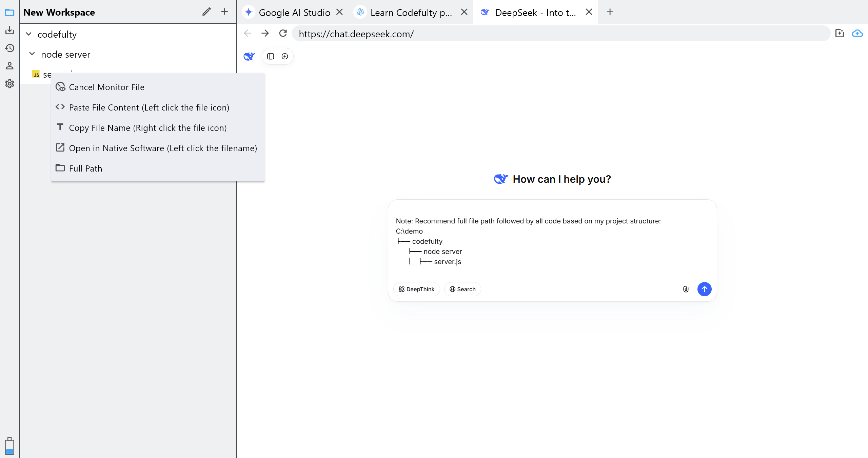Select Full Path from context menu
The width and height of the screenshot is (868, 458).
[85, 168]
